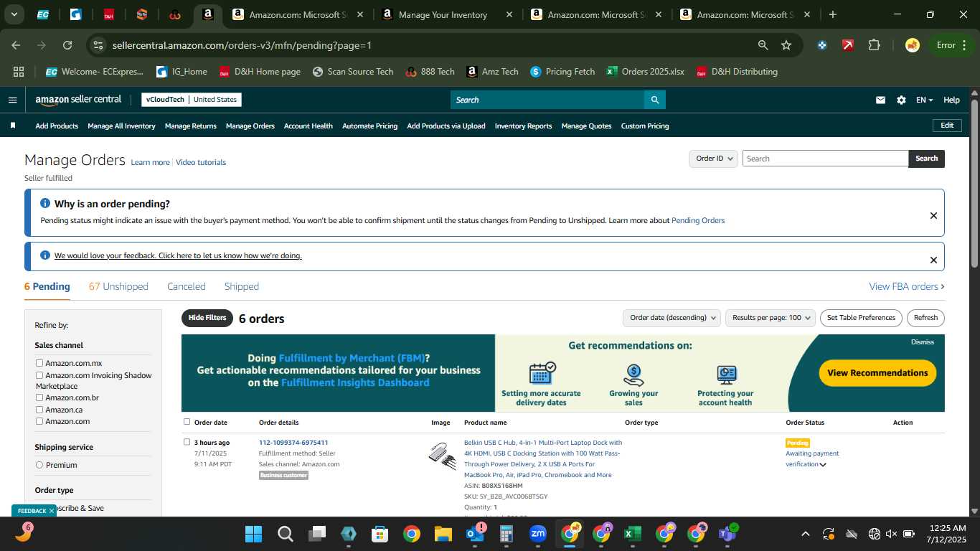Viewport: 980px width, 551px height.
Task: Click into the order search input field
Action: click(x=825, y=159)
